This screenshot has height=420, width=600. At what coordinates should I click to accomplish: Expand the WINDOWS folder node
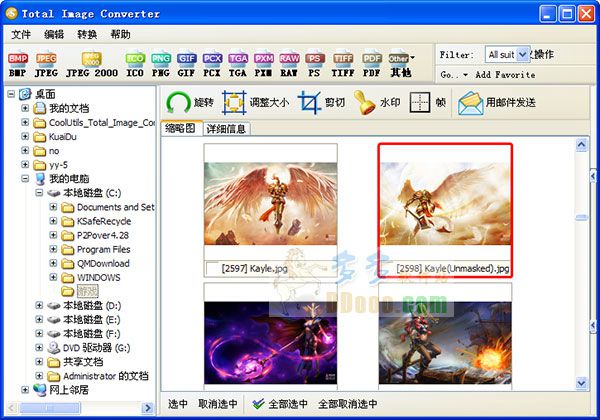[53, 277]
